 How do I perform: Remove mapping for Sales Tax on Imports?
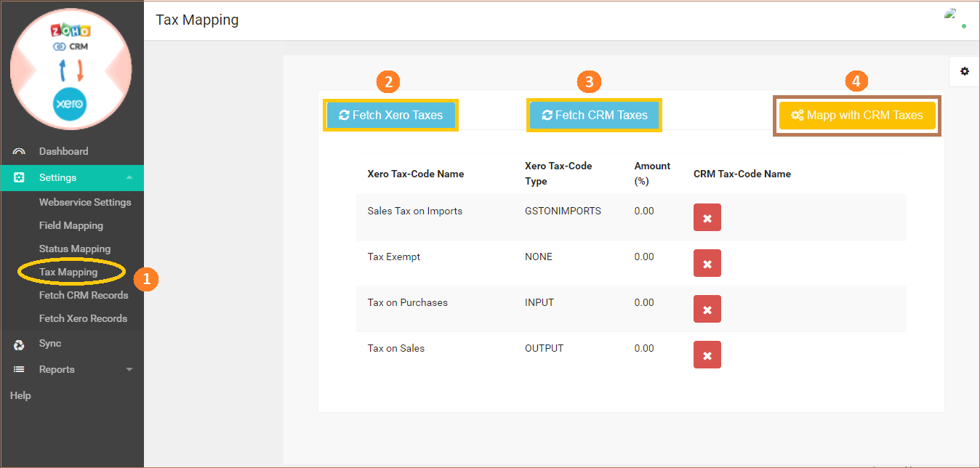707,217
